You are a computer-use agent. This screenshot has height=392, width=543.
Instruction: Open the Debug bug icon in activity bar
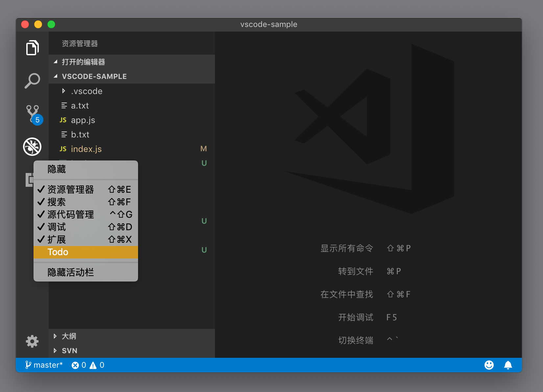(32, 146)
